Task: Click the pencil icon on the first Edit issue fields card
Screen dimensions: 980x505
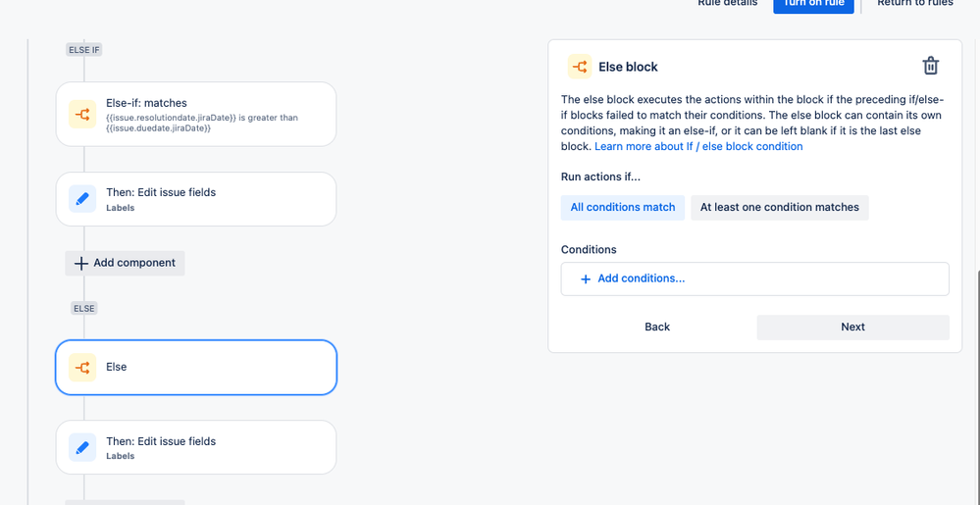Action: 82,199
